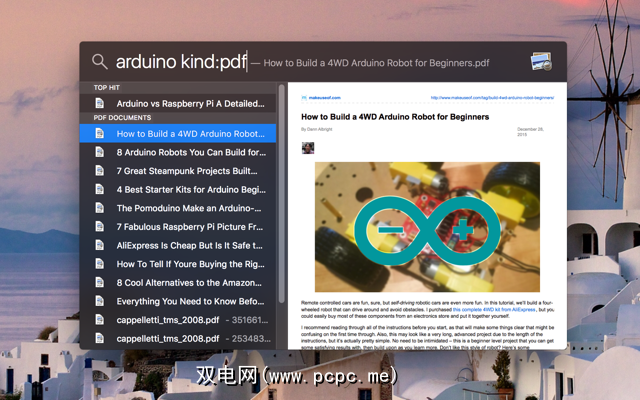Open the complete 4WD kit from AliExpress link
640x400 pixels.
click(x=494, y=310)
